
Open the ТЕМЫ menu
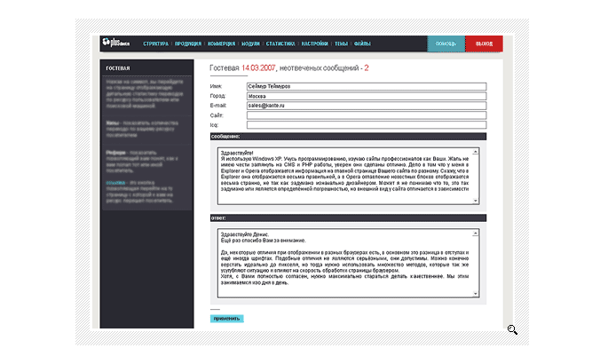(341, 44)
